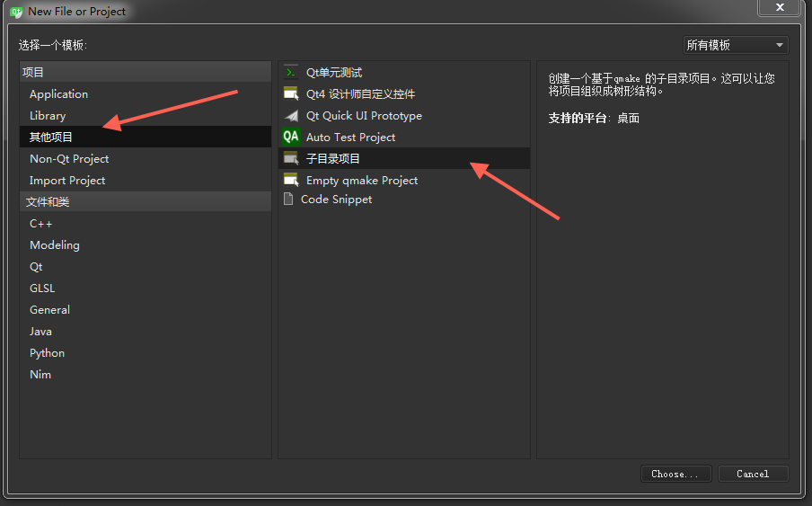This screenshot has height=506, width=812.
Task: Select the Non-Qt Project category
Action: 146,158
